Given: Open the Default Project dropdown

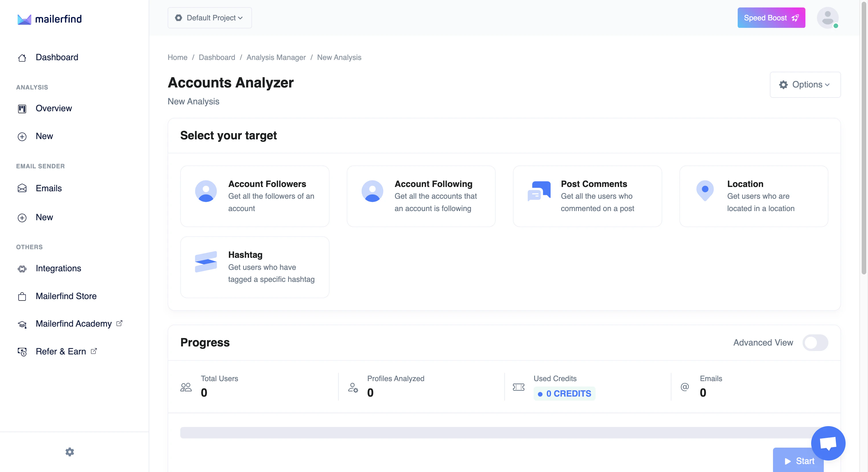Looking at the screenshot, I should click(x=210, y=17).
